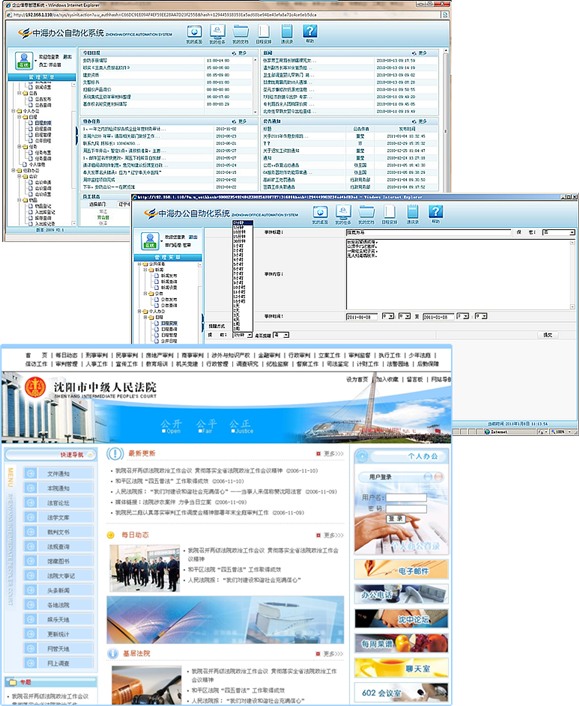Click the blue notebook icon in the second window toolbar

pos(412,212)
